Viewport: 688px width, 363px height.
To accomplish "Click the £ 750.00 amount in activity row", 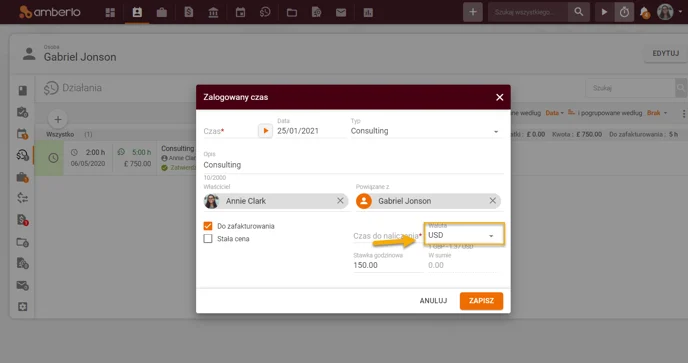I will click(x=137, y=163).
